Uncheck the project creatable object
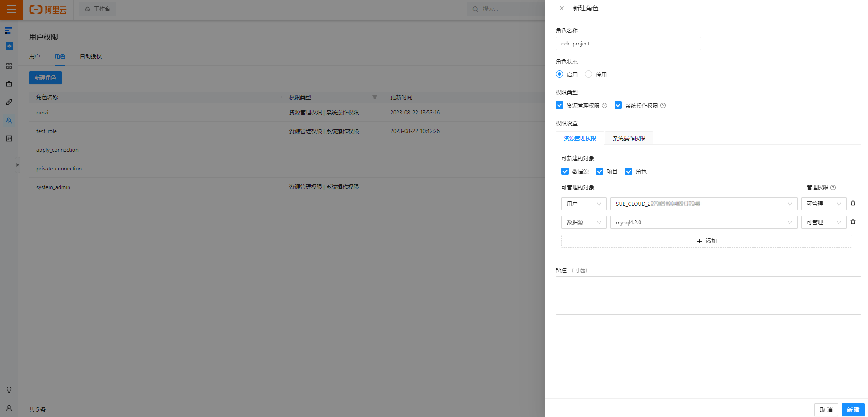 point(600,171)
